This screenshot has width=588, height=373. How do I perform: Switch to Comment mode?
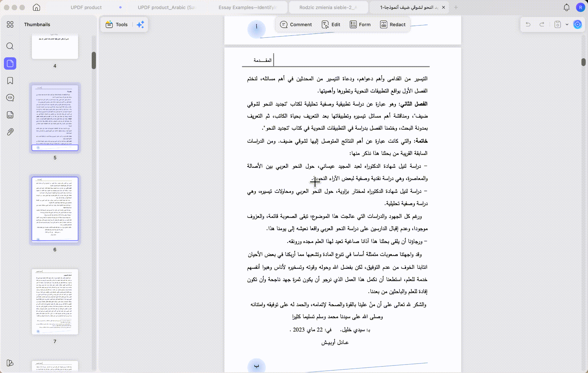(x=296, y=24)
